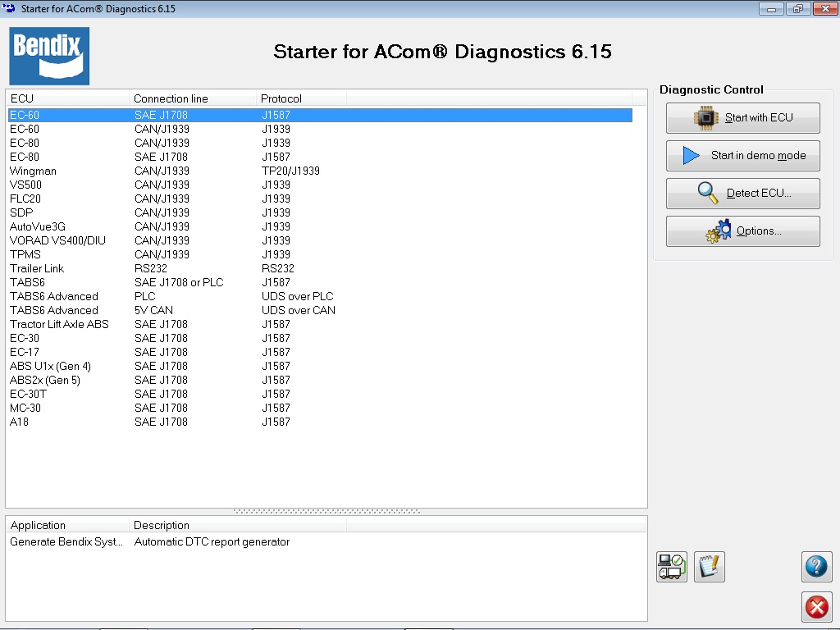Click the application icon in title bar
The image size is (840, 630).
pyautogui.click(x=8, y=8)
